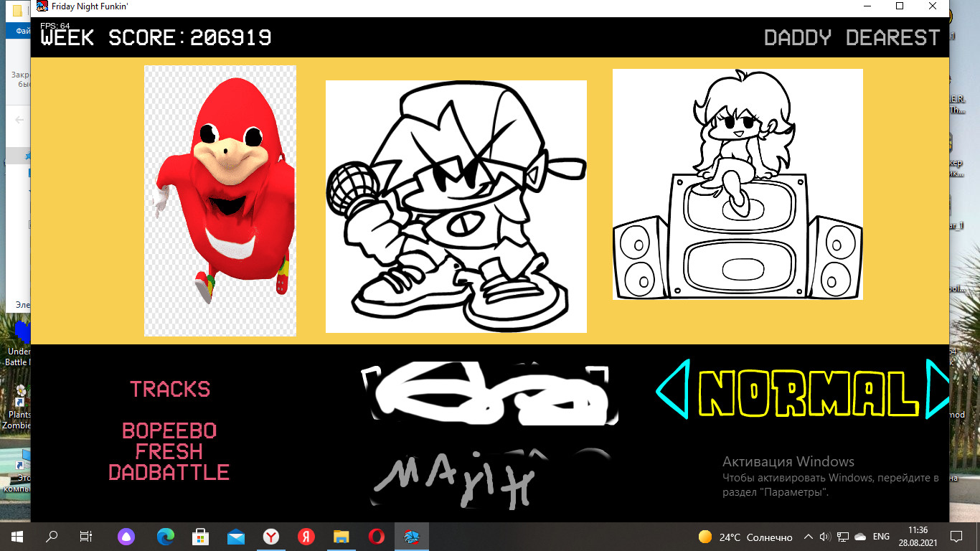Open the volume control in the tray

[825, 537]
